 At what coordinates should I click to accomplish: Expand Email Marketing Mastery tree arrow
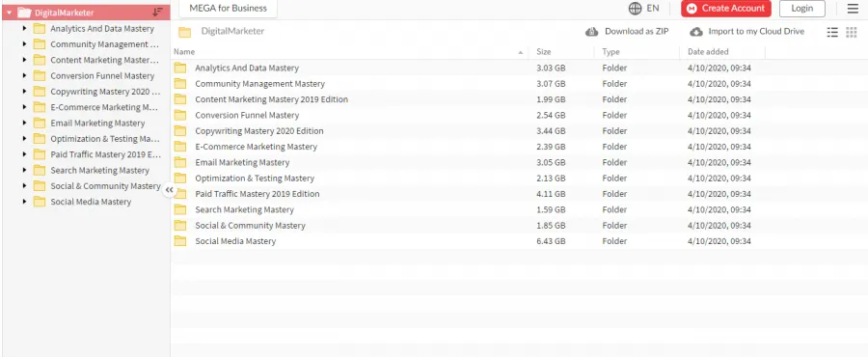click(24, 123)
